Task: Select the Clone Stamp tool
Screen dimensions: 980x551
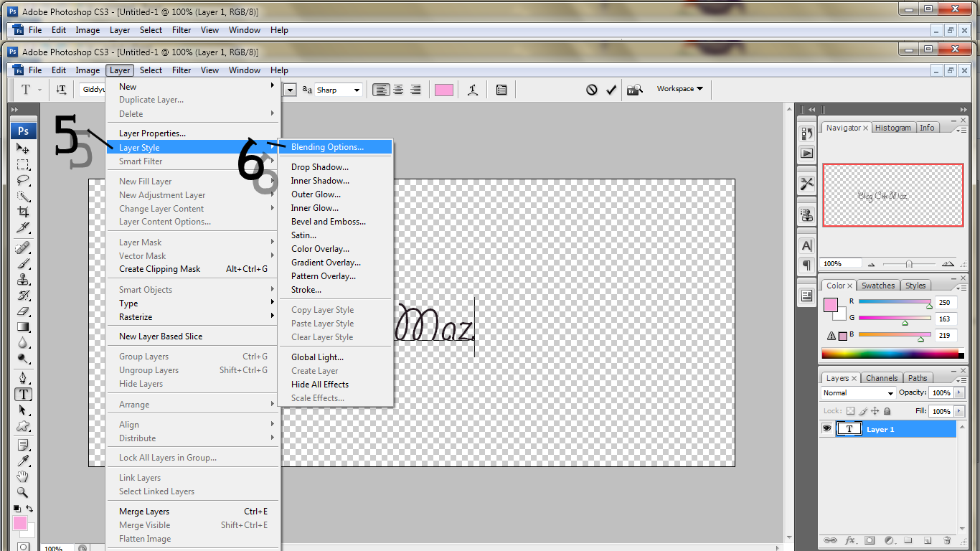Action: click(23, 279)
